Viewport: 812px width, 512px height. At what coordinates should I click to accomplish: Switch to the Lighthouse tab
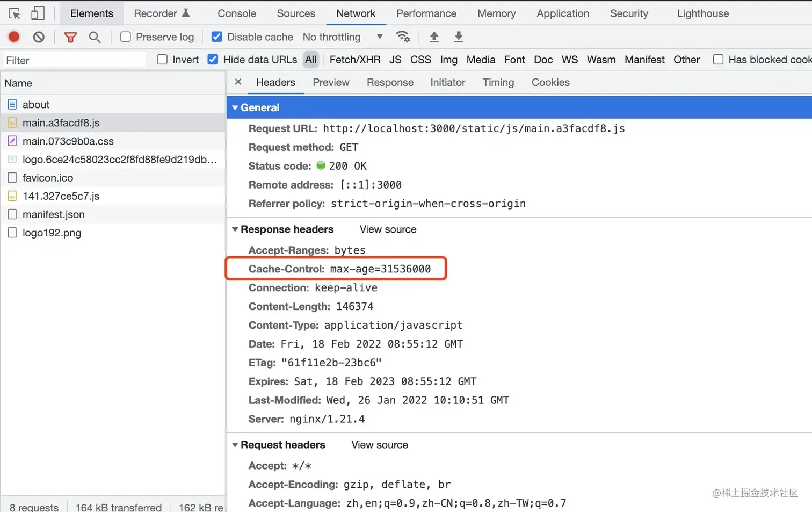(x=703, y=13)
